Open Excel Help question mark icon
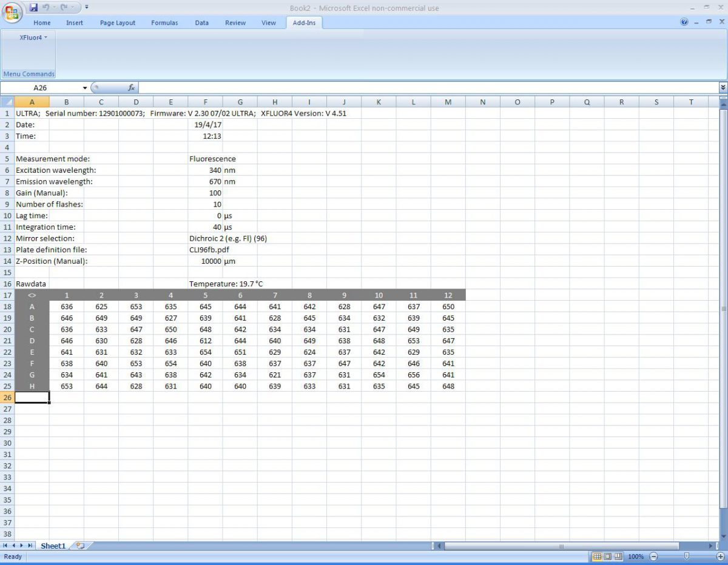 pyautogui.click(x=684, y=22)
